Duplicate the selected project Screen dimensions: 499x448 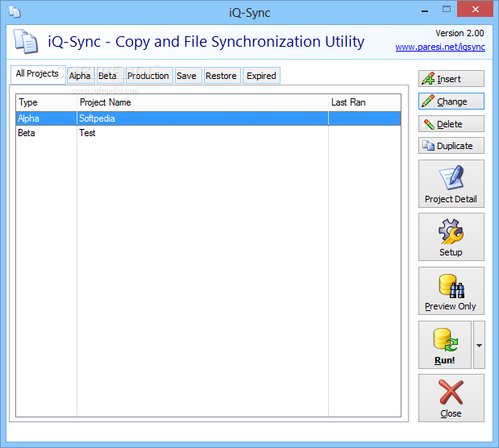pos(451,146)
